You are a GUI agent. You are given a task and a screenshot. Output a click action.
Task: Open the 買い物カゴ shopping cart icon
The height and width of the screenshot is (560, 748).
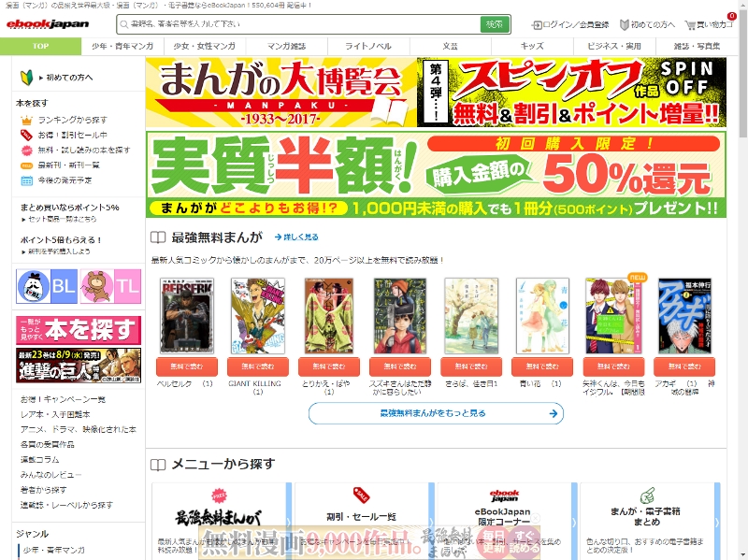709,25
